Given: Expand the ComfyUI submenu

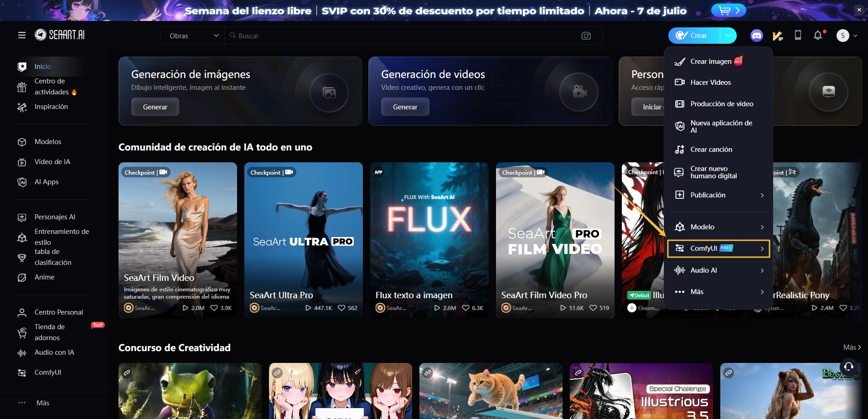Looking at the screenshot, I should coord(718,248).
